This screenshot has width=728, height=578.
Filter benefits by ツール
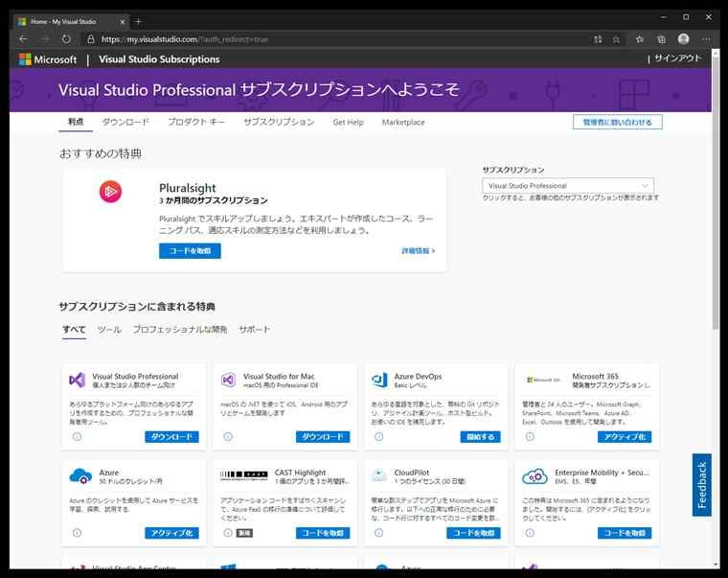pos(109,330)
